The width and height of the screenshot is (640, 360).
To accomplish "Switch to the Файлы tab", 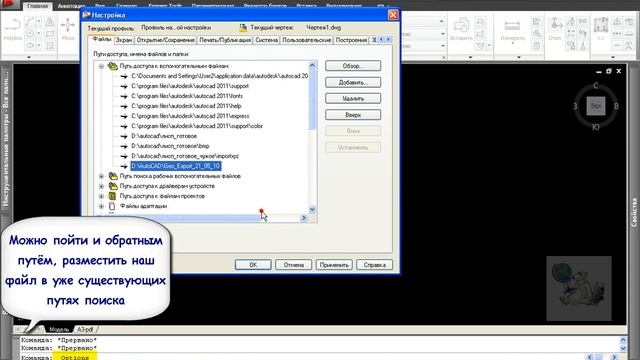I will 101,39.
